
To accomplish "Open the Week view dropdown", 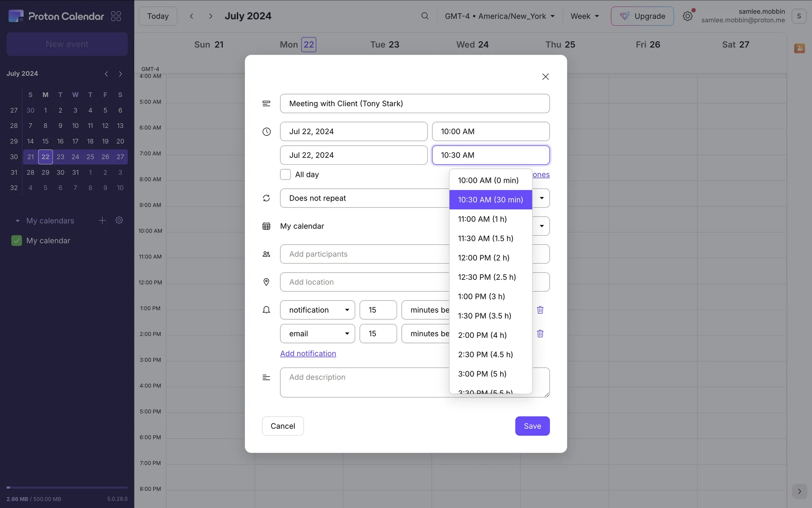I will coord(584,16).
